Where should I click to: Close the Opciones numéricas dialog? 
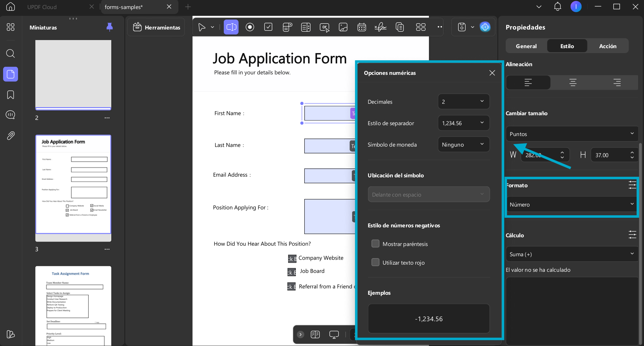click(x=492, y=73)
